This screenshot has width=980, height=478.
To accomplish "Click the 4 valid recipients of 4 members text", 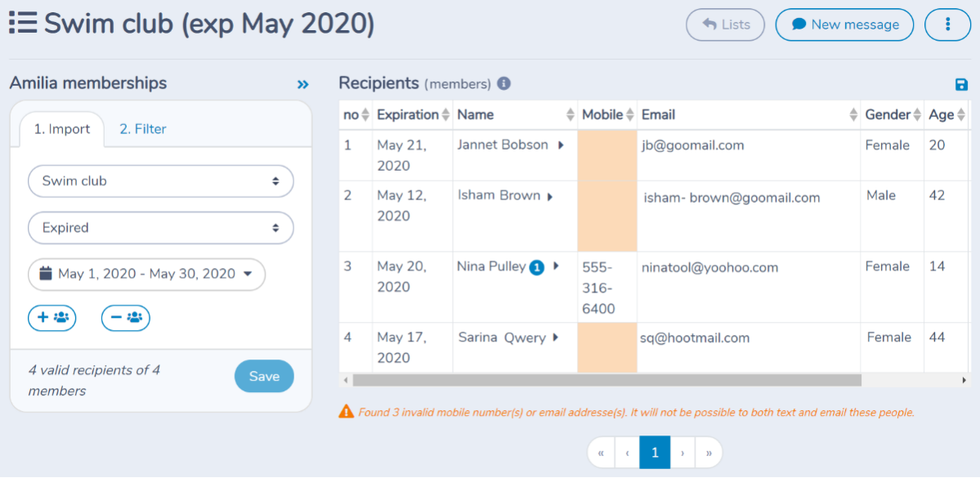I will click(94, 381).
